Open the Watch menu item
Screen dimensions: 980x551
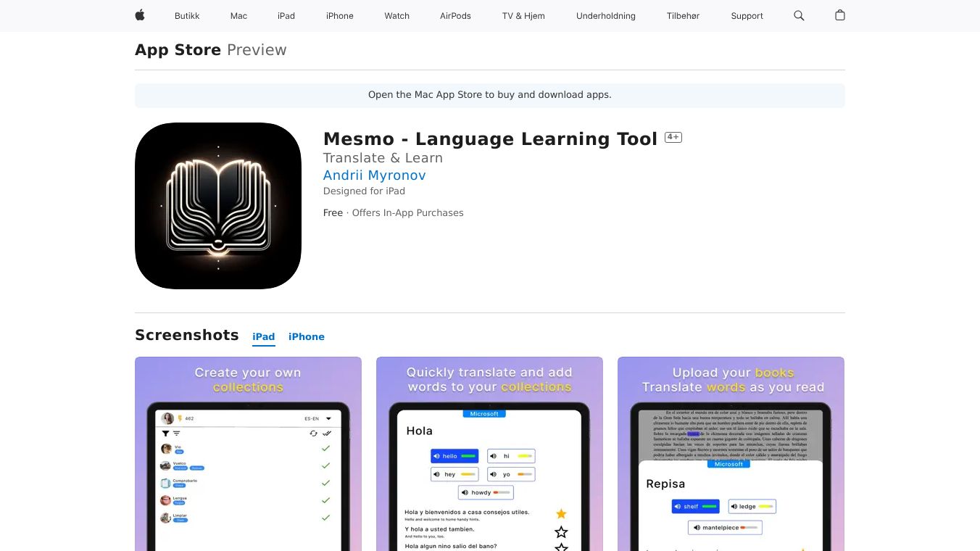tap(397, 16)
